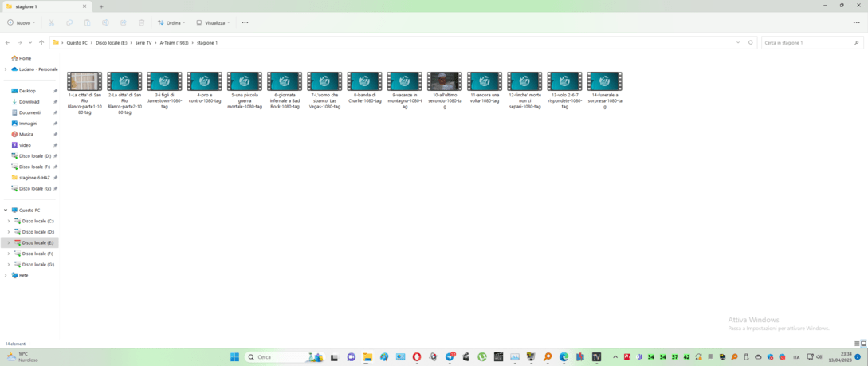Select Disco locale (F:) under Questo PC
868x366 pixels.
(37, 254)
